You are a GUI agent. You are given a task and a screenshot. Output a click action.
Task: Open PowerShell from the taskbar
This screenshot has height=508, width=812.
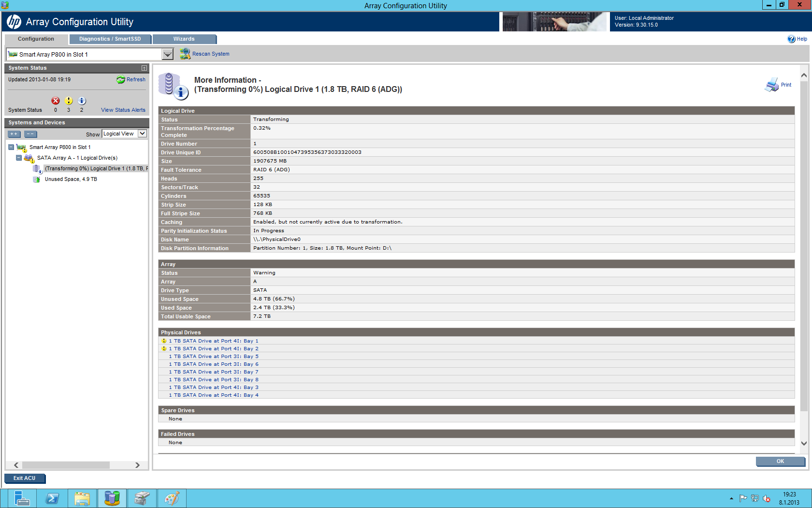click(52, 498)
